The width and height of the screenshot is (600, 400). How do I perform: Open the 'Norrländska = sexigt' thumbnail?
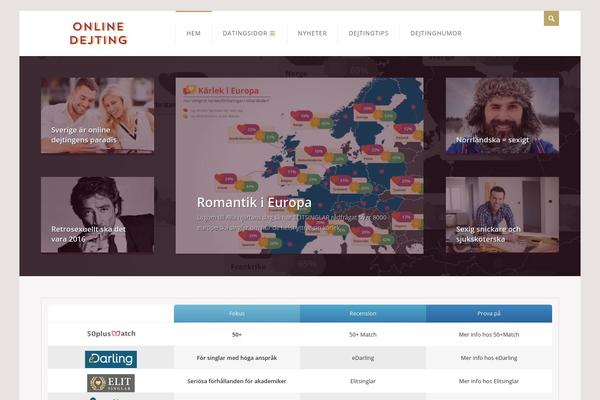502,115
